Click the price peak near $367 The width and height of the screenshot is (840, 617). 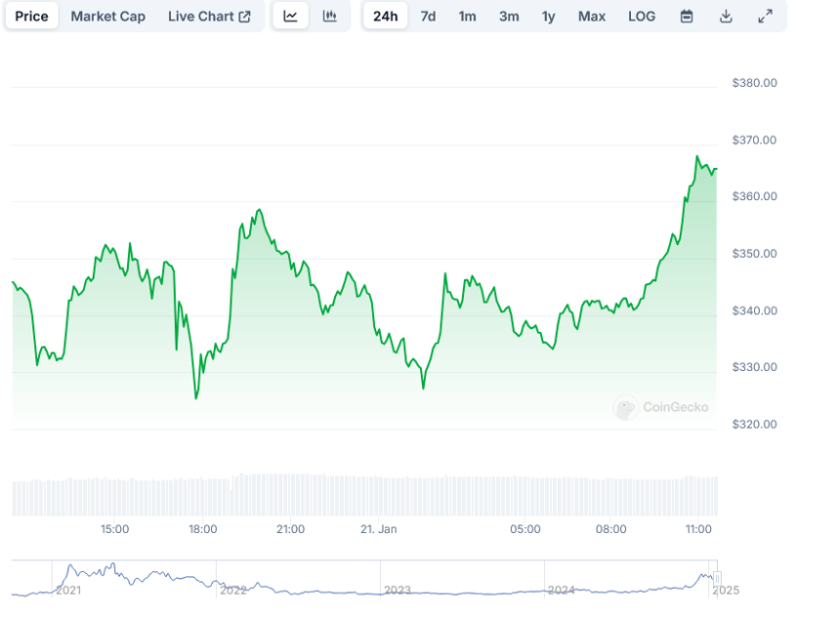coord(697,157)
